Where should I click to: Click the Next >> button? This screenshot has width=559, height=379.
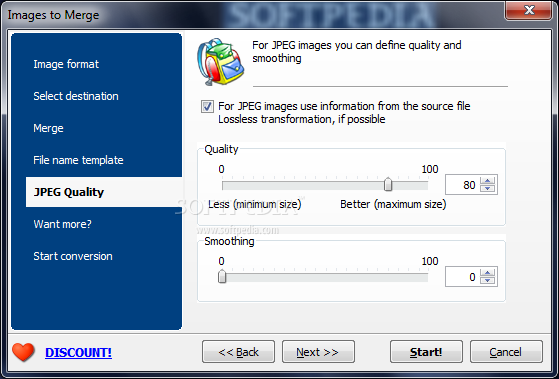click(x=318, y=352)
